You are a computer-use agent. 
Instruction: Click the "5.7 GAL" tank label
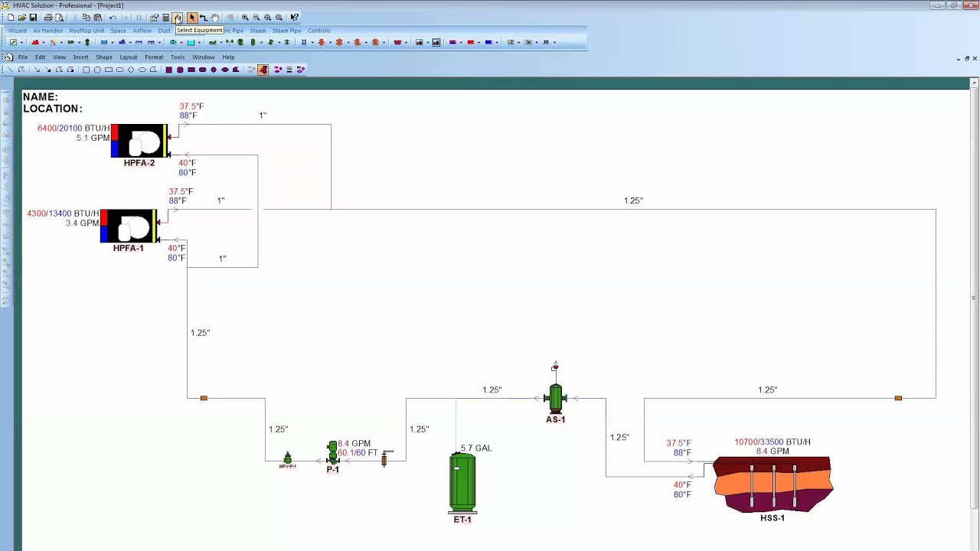[x=476, y=448]
